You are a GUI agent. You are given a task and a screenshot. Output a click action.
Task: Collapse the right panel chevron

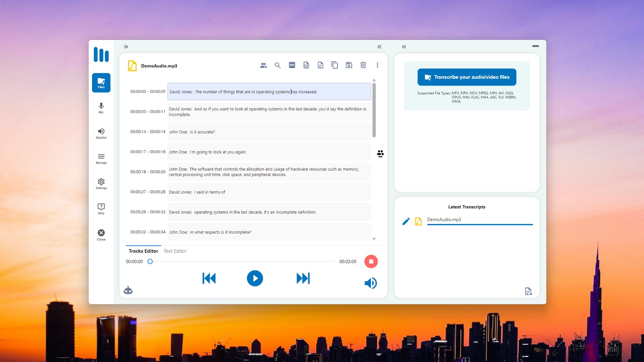[x=404, y=47]
